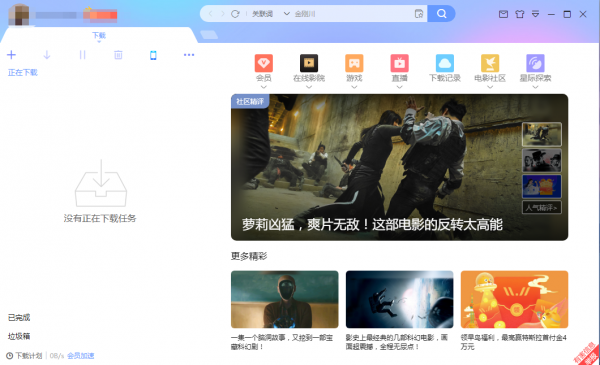600x365 pixels.
Task: Click the 有害信息举报 corner ribbon
Action: [x=588, y=354]
